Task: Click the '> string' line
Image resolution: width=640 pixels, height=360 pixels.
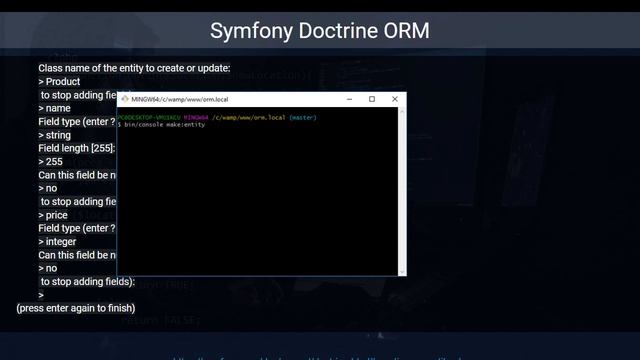Action: (54, 135)
